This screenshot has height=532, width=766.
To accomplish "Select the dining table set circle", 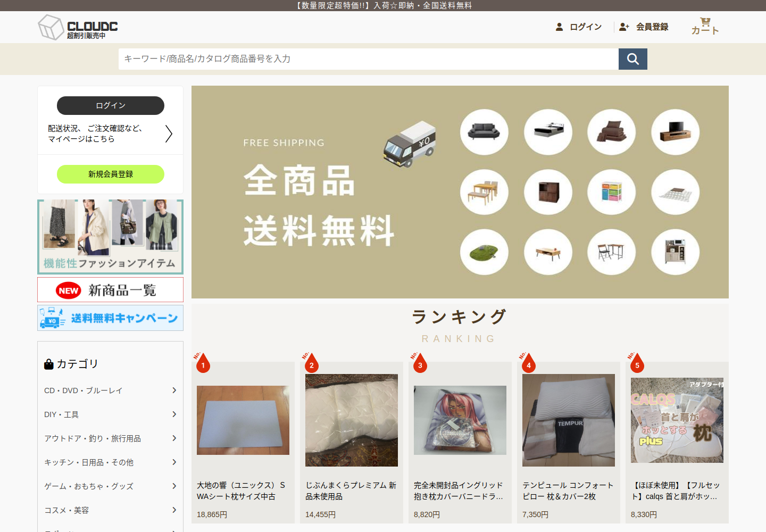I will point(484,192).
